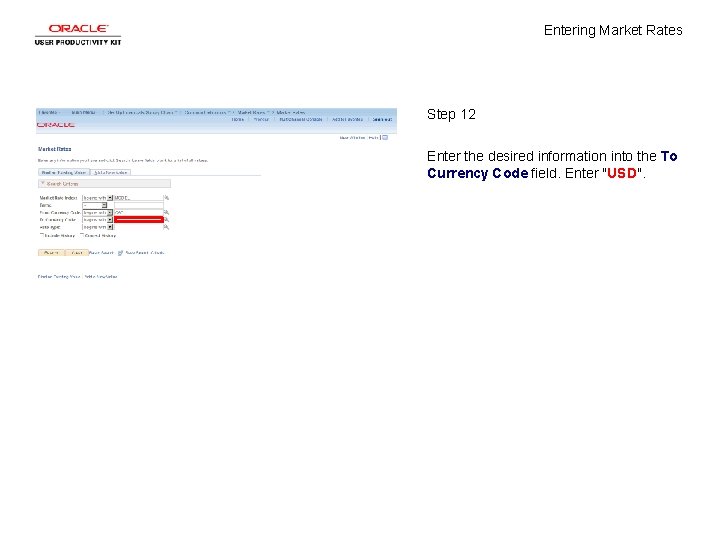Viewport: 720px width, 540px height.
Task: Click the page icon beside Help
Action: 385,137
